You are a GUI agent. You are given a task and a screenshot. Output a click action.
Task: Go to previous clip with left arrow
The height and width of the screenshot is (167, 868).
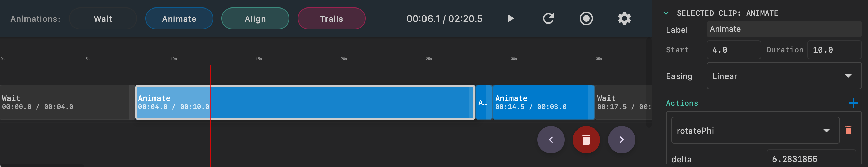551,140
